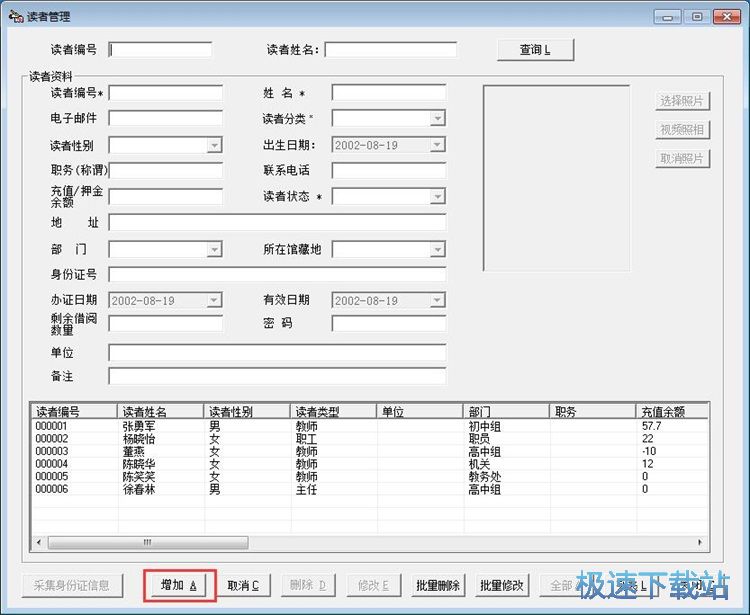
Task: Click the 批量修改 button
Action: click(x=501, y=586)
